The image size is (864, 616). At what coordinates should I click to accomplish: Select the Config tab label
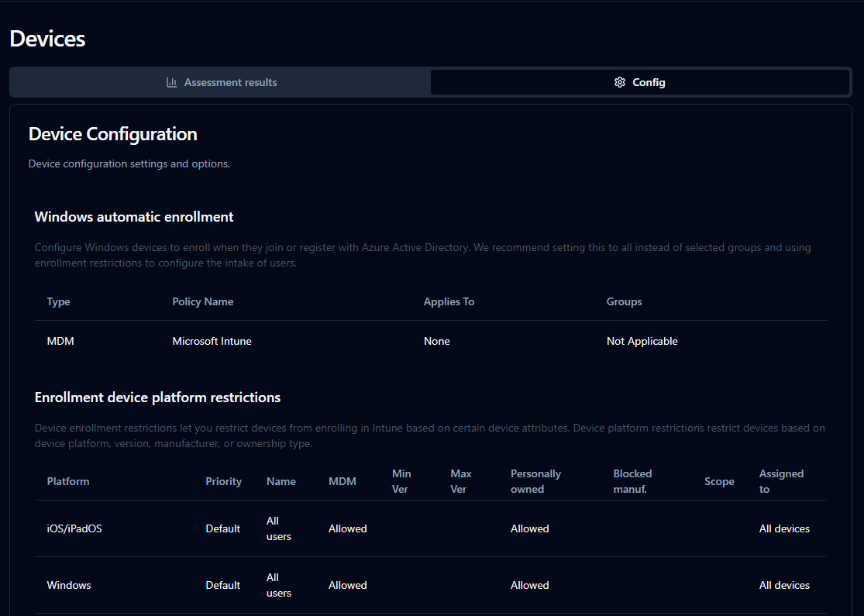point(649,82)
